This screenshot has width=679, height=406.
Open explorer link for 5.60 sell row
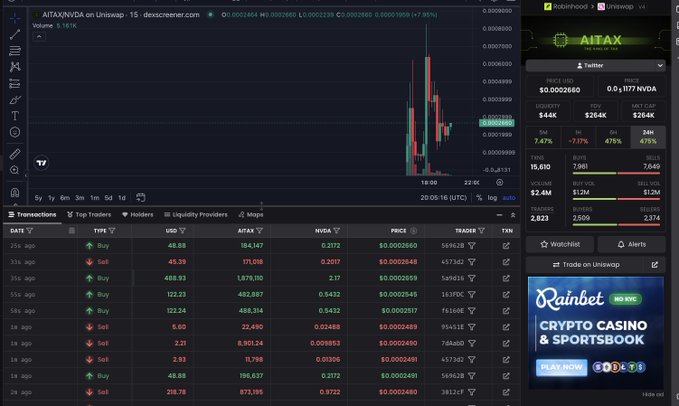(x=506, y=327)
